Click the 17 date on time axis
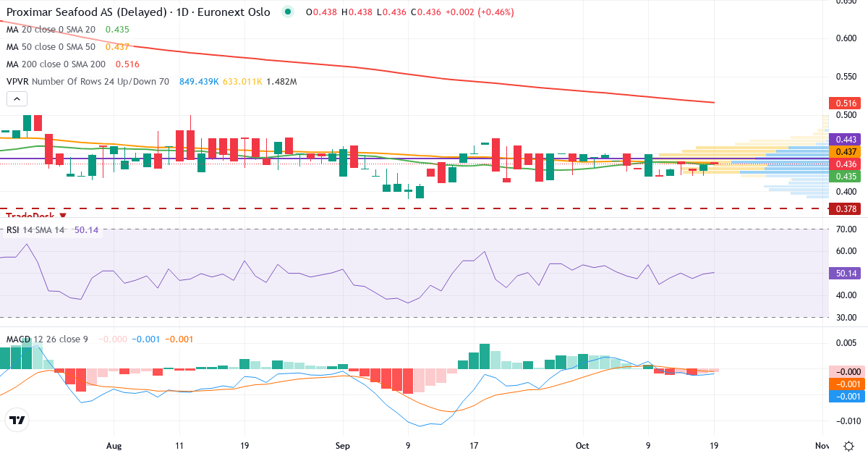Viewport: 868px width, 456px height. click(473, 446)
